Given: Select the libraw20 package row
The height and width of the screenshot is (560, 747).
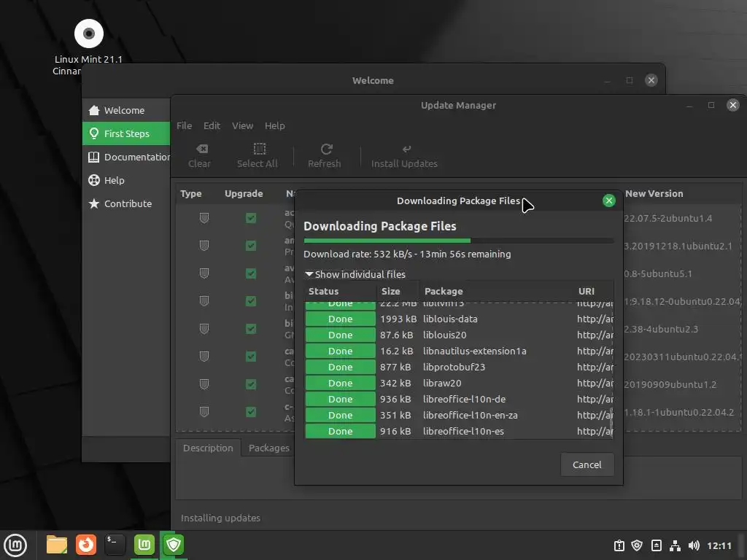Looking at the screenshot, I should coord(459,384).
